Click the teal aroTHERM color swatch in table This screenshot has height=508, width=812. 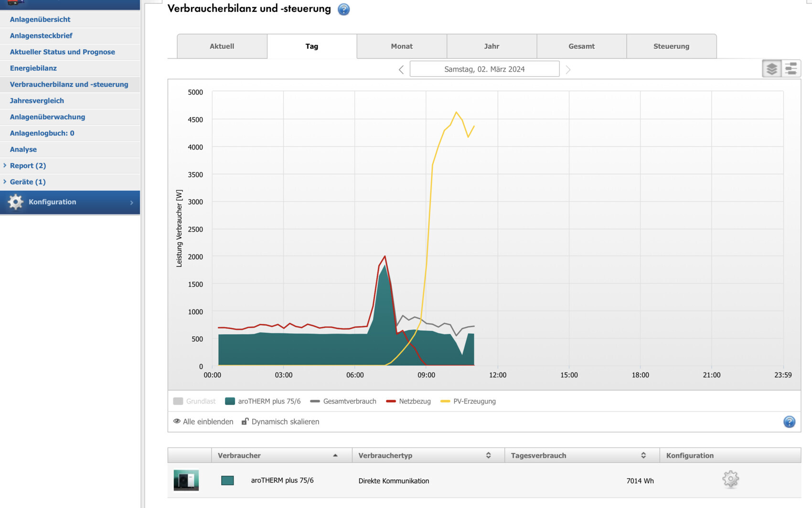(x=227, y=480)
